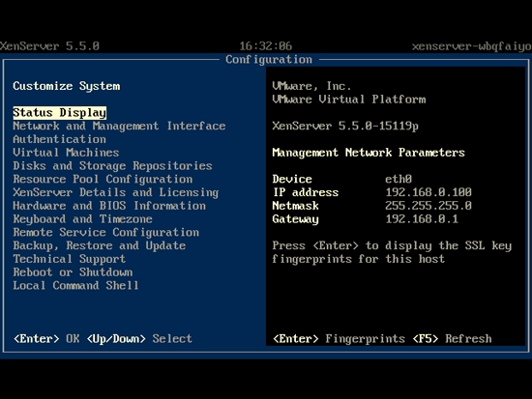Viewport: 532px width, 399px height.
Task: Choose Backup, Restore and Update
Action: pyautogui.click(x=100, y=245)
